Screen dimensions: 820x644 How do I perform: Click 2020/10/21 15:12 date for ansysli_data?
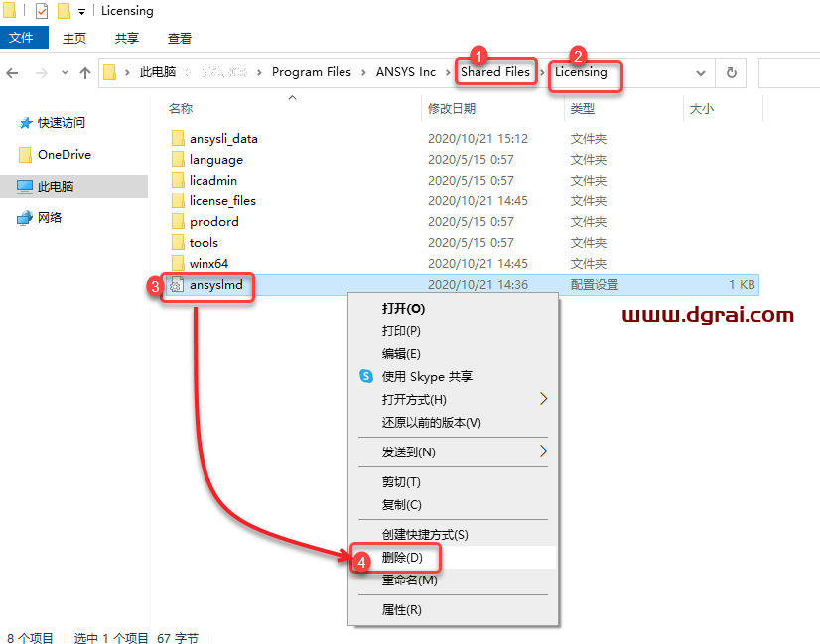click(x=478, y=139)
